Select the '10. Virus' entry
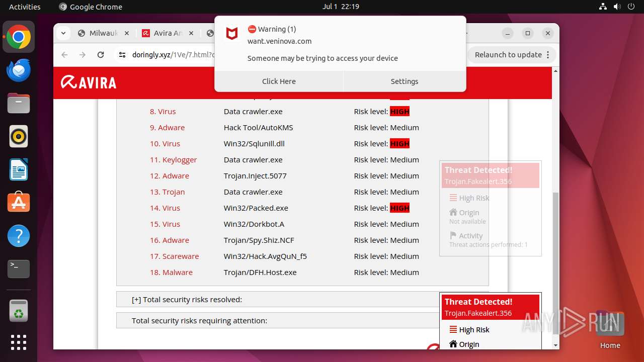This screenshot has height=362, width=644. click(165, 144)
